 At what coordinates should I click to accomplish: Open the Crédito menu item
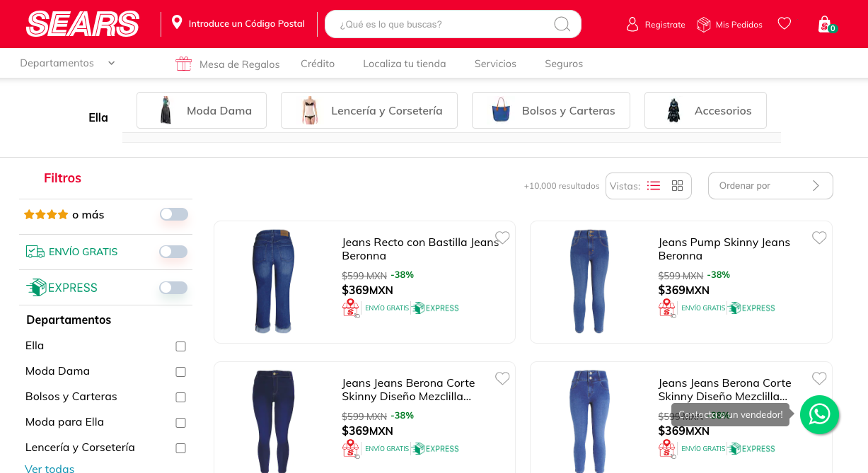318,64
